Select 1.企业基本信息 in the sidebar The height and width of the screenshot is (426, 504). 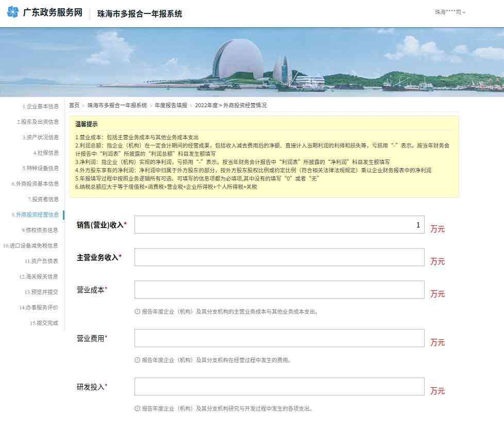40,107
